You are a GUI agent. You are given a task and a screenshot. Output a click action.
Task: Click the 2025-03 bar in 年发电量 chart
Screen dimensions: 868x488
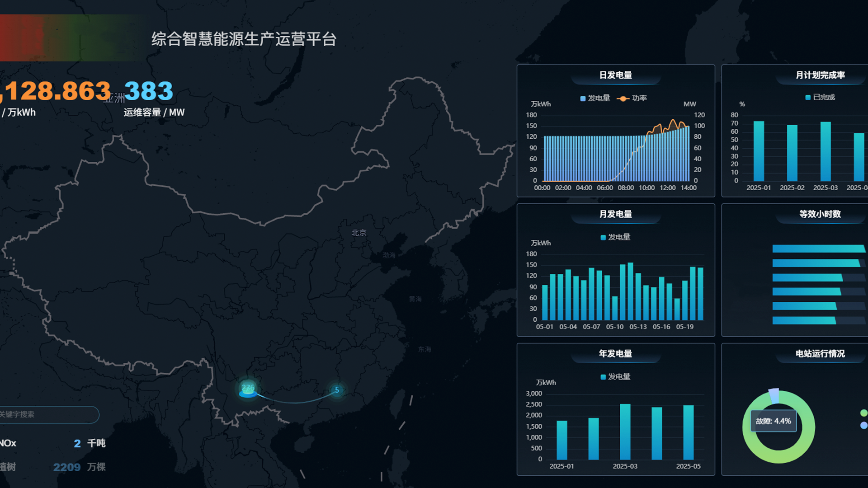click(625, 432)
